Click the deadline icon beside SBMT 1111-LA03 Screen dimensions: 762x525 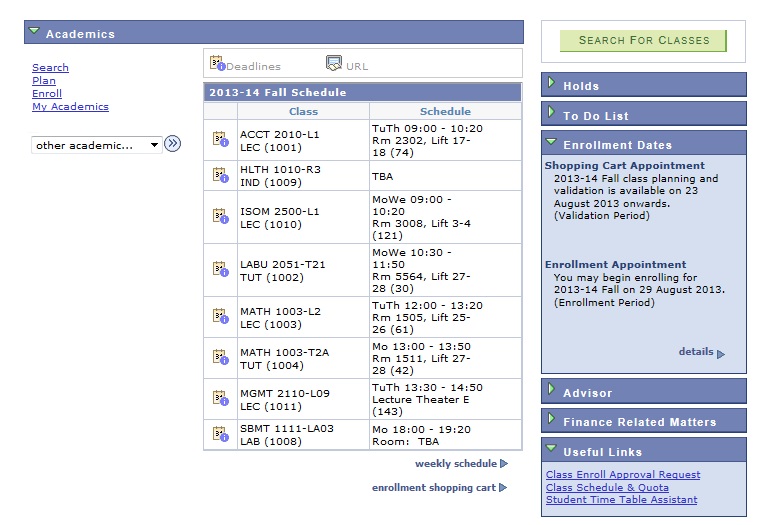point(220,433)
